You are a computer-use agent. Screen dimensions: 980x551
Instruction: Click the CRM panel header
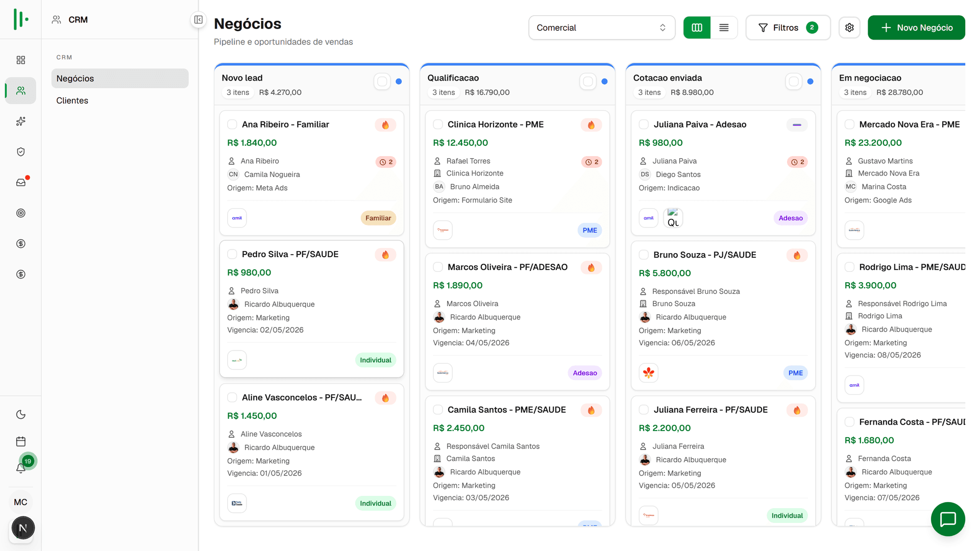[70, 20]
